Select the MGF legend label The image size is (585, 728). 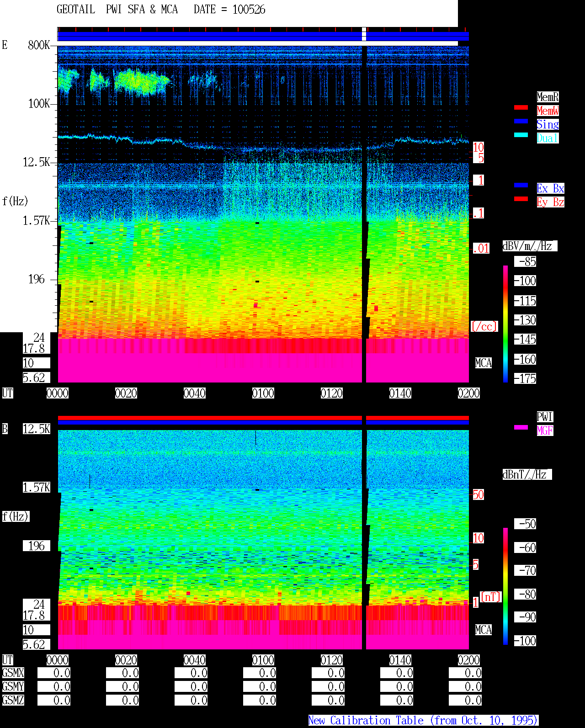pos(545,430)
